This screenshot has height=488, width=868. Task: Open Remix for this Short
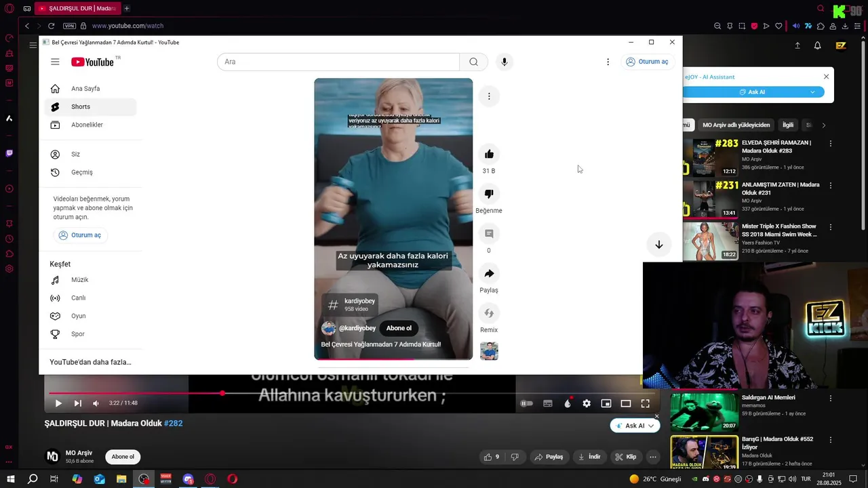coord(489,313)
